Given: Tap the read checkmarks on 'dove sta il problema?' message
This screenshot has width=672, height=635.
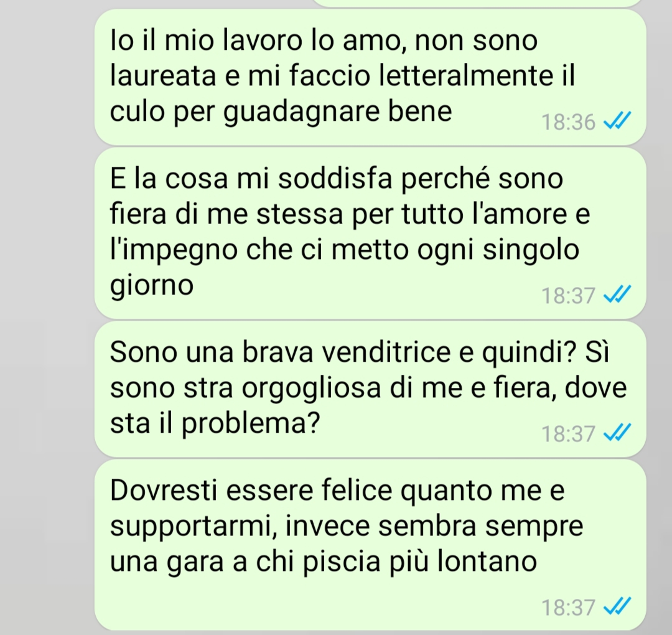Looking at the screenshot, I should [x=617, y=432].
